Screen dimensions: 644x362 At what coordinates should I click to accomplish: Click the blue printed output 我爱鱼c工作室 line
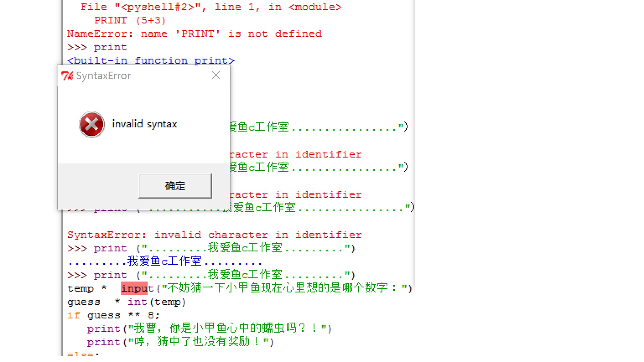click(x=164, y=261)
